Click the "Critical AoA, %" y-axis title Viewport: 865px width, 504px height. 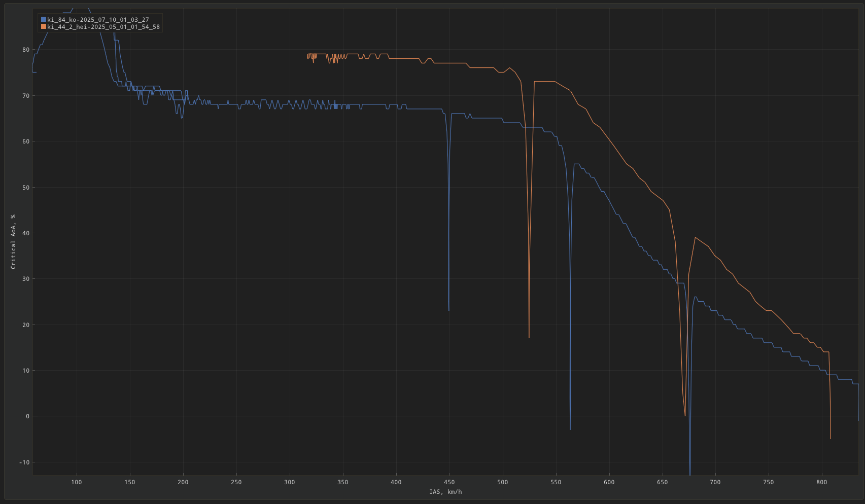(13, 241)
